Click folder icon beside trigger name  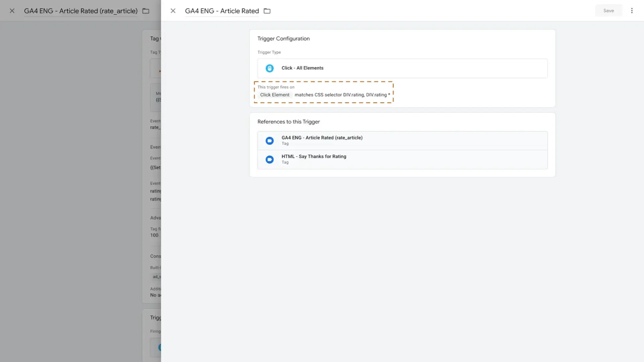pos(267,11)
